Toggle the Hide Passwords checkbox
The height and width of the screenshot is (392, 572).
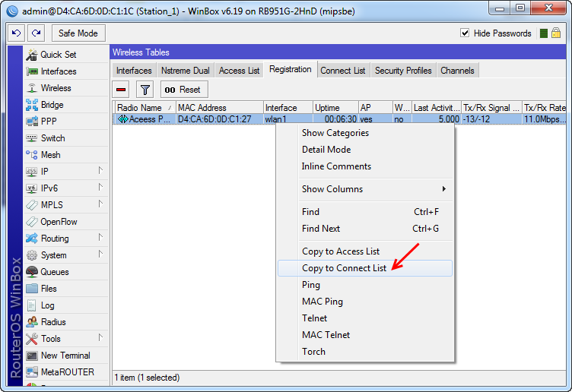[x=465, y=33]
